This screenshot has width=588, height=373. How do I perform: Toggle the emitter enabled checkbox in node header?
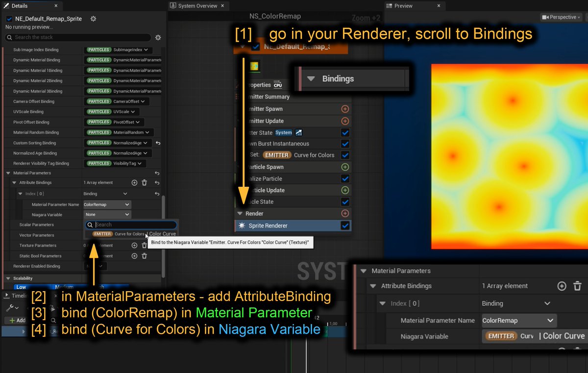[x=255, y=47]
